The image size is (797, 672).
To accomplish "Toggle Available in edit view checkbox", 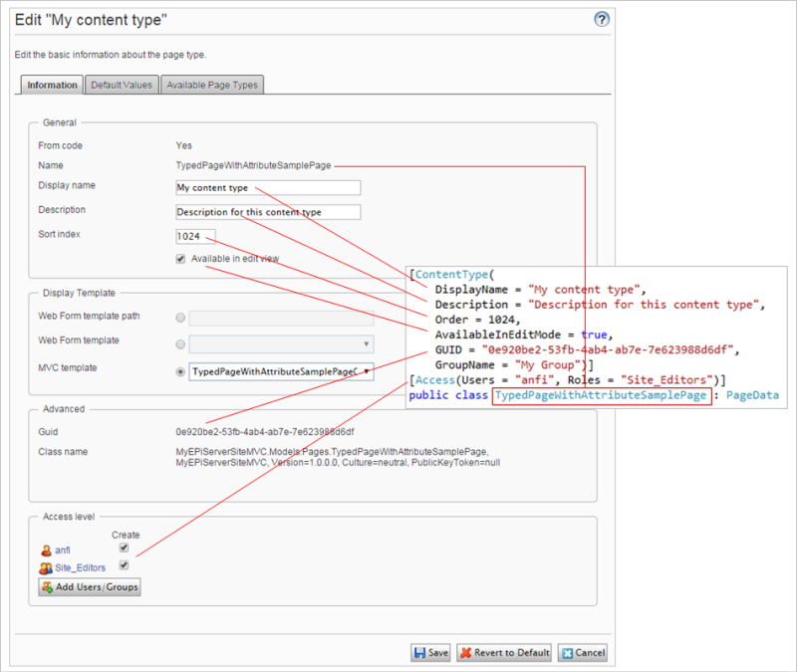I will click(180, 259).
